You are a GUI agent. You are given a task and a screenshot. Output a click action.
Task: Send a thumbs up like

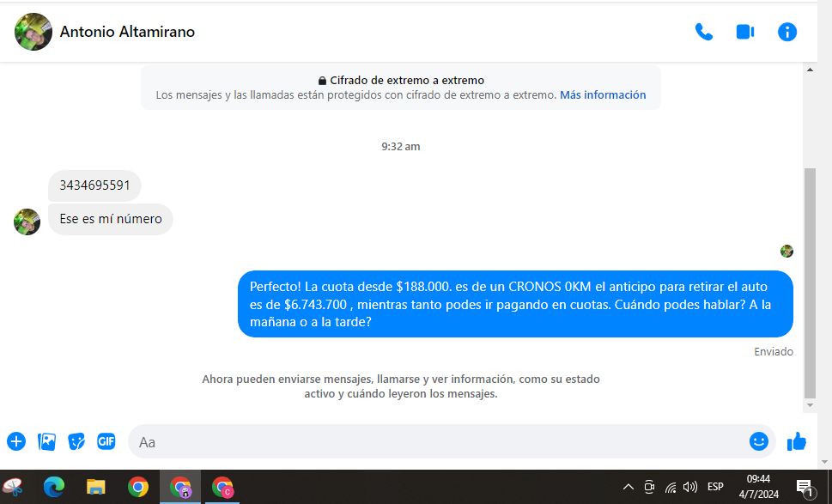[797, 441]
